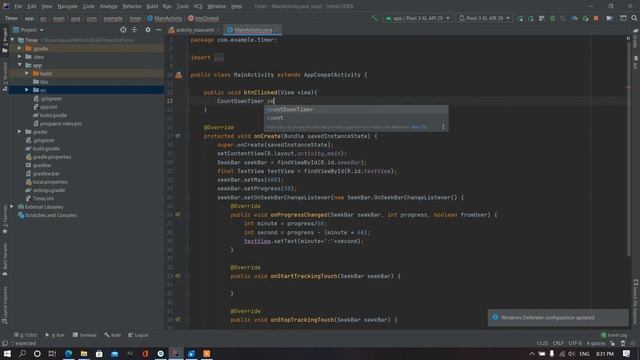Select proguard-rules.pro file
Screen dimensions: 640x360
(58, 123)
